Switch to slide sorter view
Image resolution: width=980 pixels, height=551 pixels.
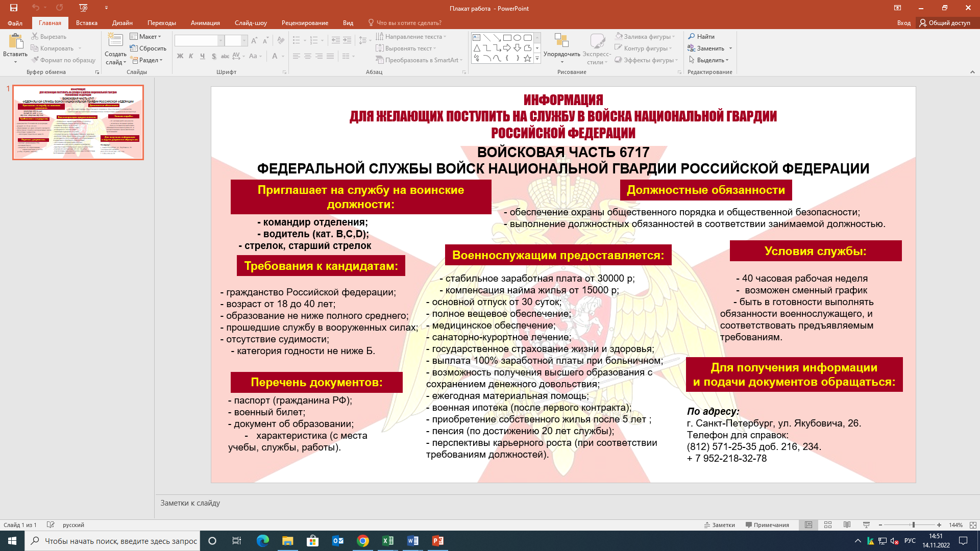pos(828,524)
